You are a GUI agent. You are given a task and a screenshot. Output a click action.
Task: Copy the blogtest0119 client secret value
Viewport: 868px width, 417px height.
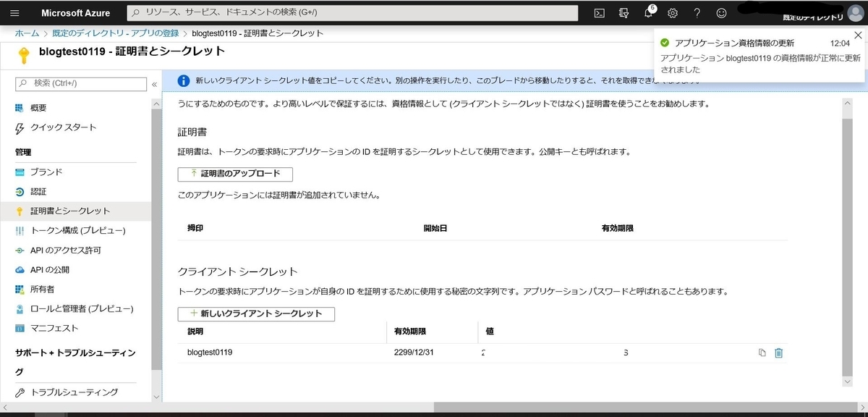pos(762,353)
